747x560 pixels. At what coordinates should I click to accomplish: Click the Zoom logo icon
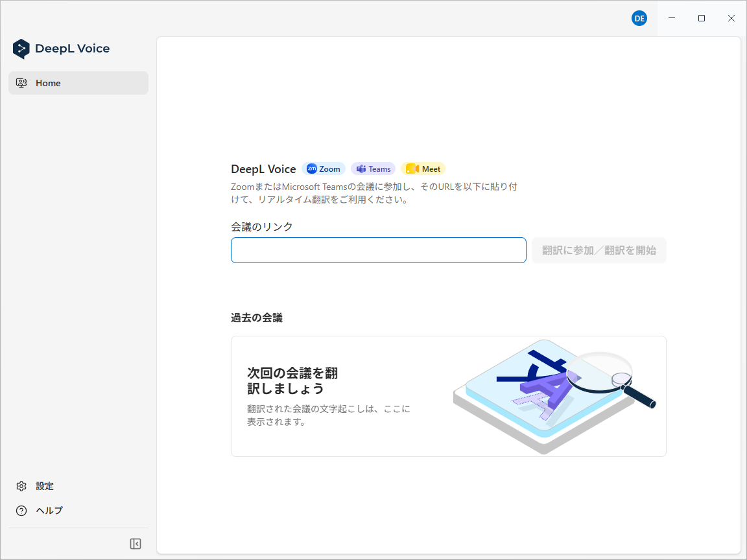(x=311, y=169)
